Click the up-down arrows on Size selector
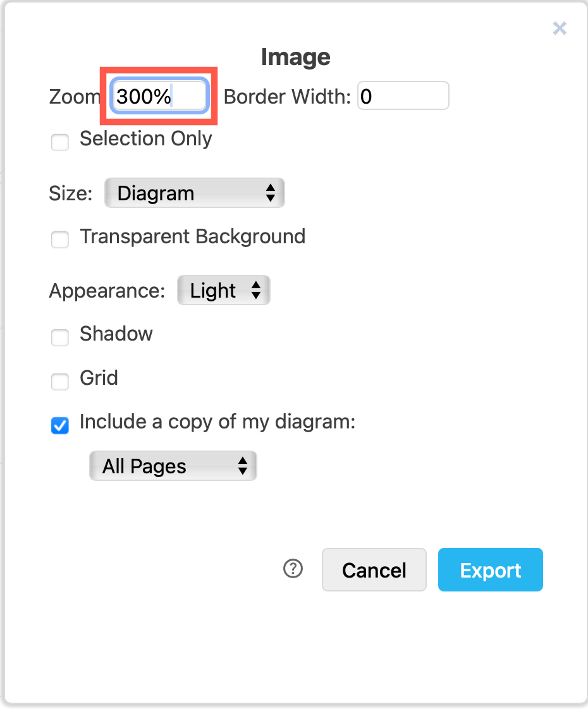This screenshot has width=588, height=709. coord(273,193)
